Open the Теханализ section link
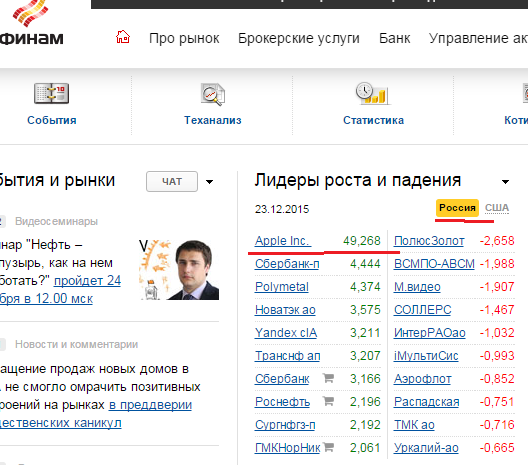The width and height of the screenshot is (528, 465). click(213, 120)
